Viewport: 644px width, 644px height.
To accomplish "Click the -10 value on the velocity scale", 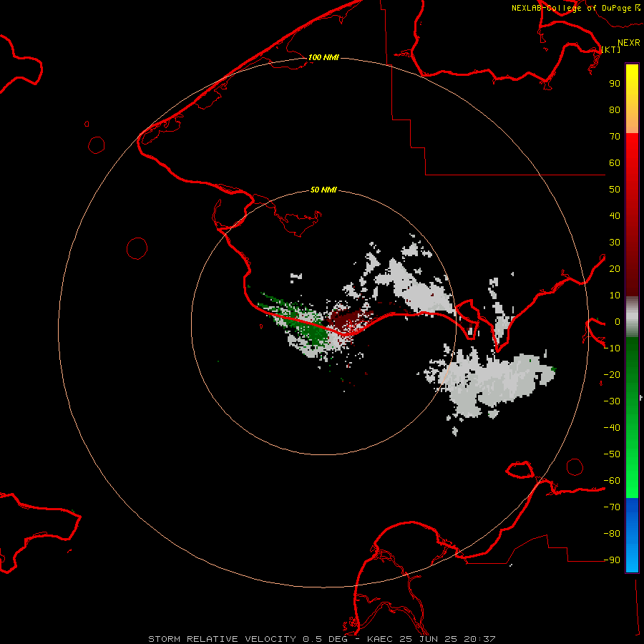I will pos(612,348).
